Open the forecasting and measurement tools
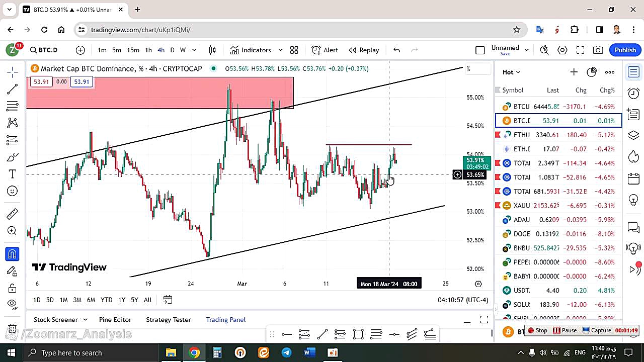 (x=13, y=140)
